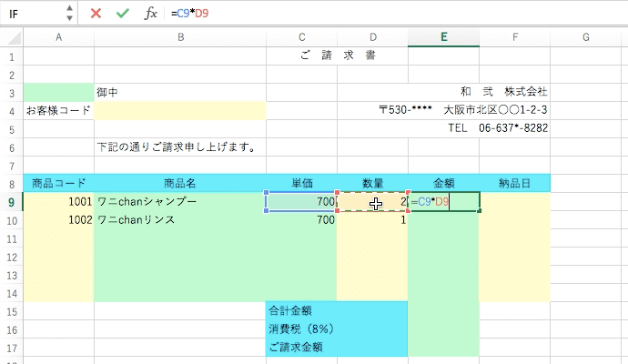The image size is (628, 364).
Task: Click the 和 弐 株式会社 company name
Action: (x=504, y=92)
